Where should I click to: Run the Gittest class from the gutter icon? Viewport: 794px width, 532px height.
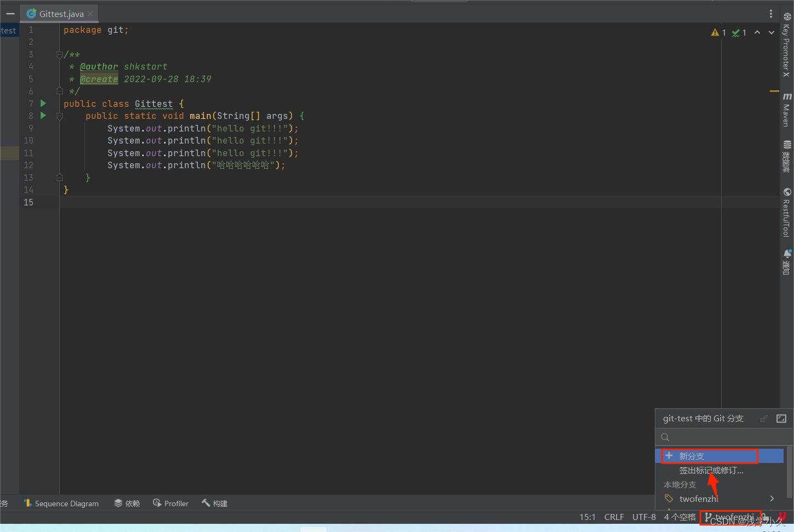pyautogui.click(x=43, y=104)
